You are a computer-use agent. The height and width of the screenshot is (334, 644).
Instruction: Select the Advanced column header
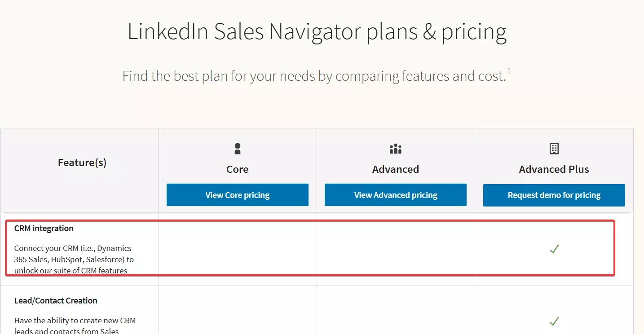pyautogui.click(x=395, y=169)
